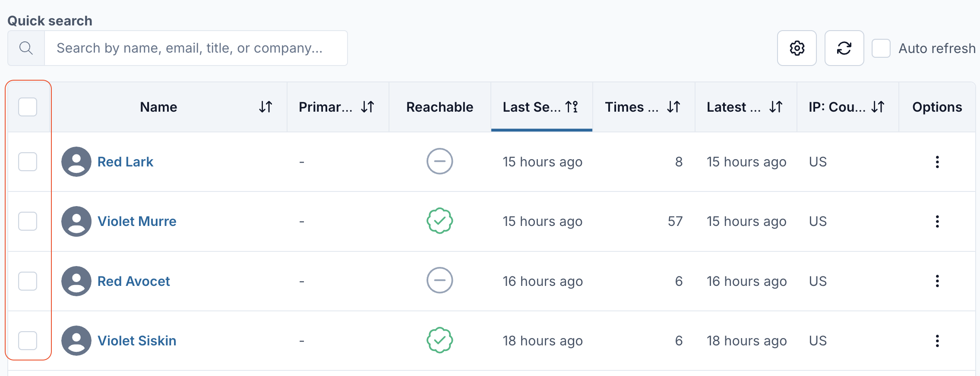
Task: Open the Red Lark contact link
Action: (125, 162)
